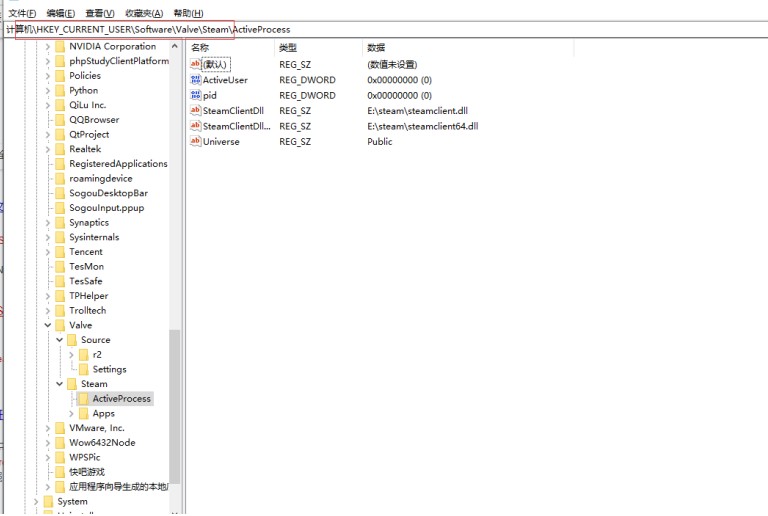Click the E:\steam\steamclient64.dll data cell
The width and height of the screenshot is (768, 516).
[423, 126]
